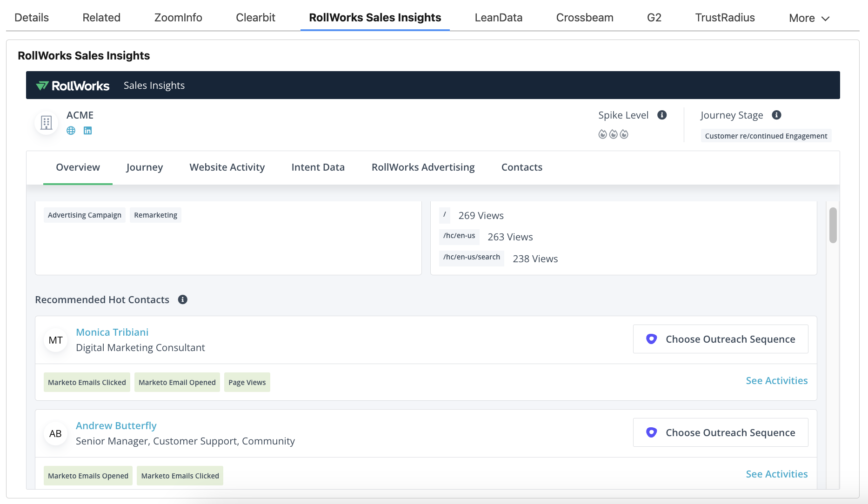Expand the More tabs dropdown
Image resolution: width=868 pixels, height=504 pixels.
click(x=809, y=18)
